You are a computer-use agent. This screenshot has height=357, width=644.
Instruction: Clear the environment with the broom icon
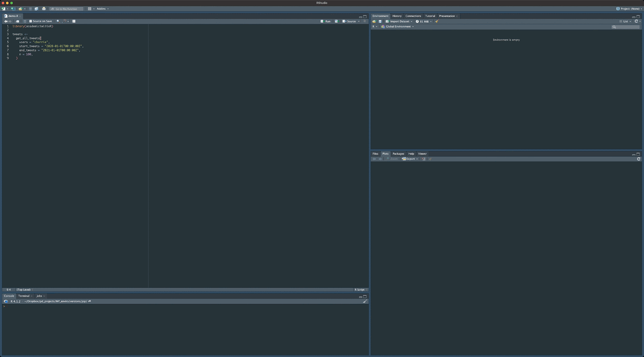pos(437,22)
